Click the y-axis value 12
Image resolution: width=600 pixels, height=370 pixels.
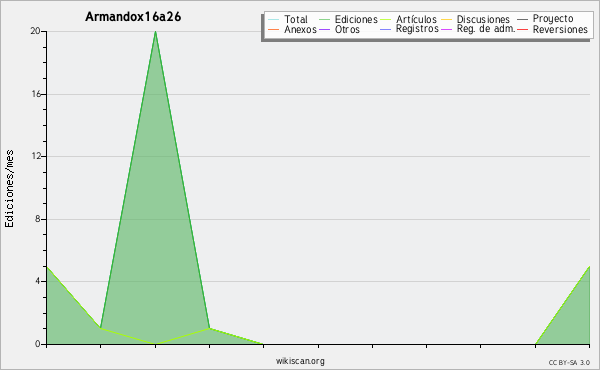[36, 156]
